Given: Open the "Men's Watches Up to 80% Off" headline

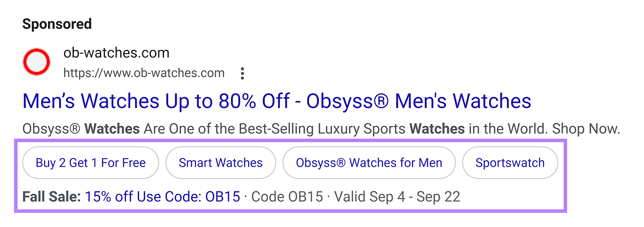Looking at the screenshot, I should click(x=156, y=101).
